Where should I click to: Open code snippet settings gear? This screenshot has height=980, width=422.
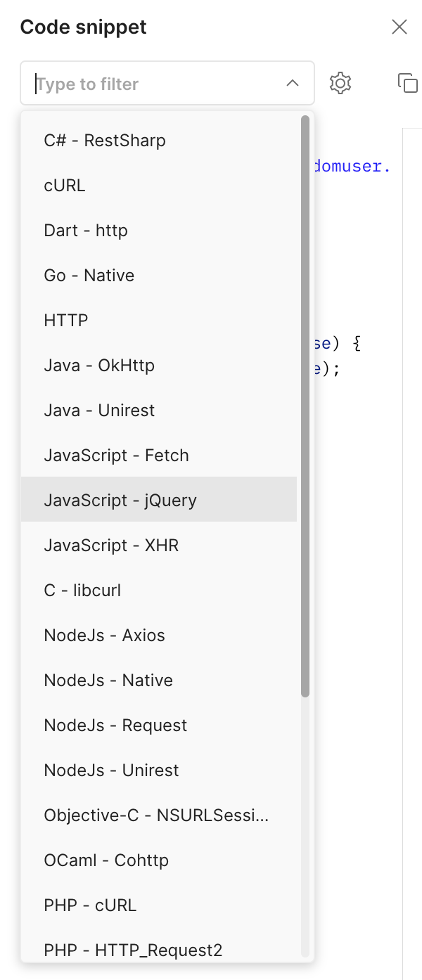coord(340,83)
